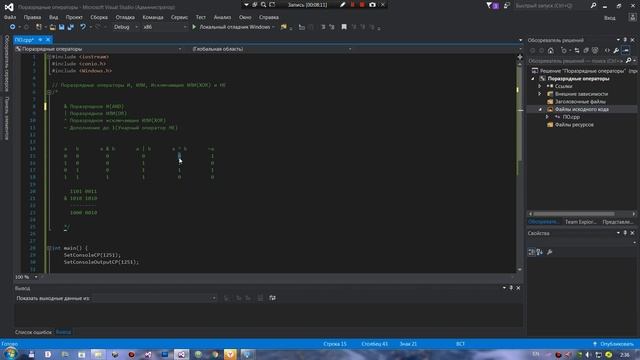Click the Windows Start button
The width and height of the screenshot is (640, 360).
10,354
